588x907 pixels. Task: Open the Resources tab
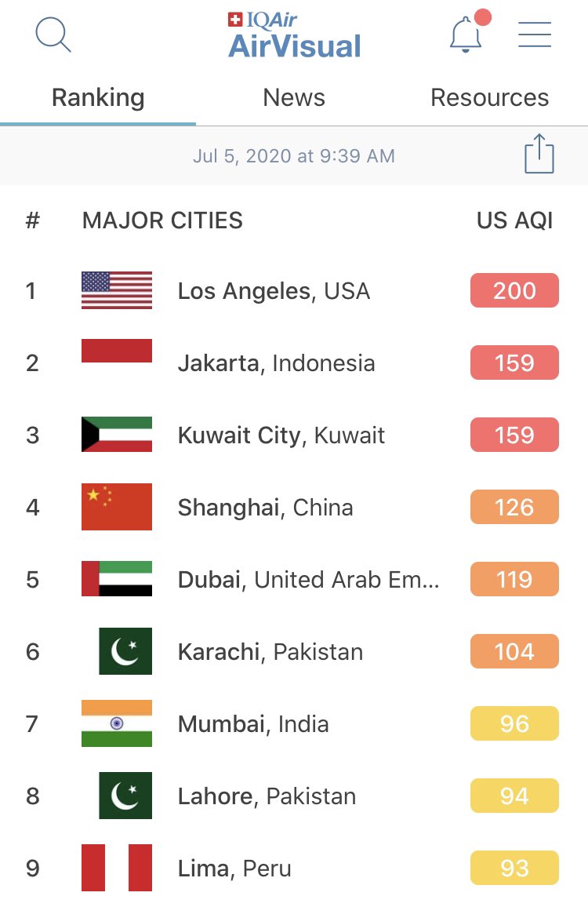(x=490, y=98)
